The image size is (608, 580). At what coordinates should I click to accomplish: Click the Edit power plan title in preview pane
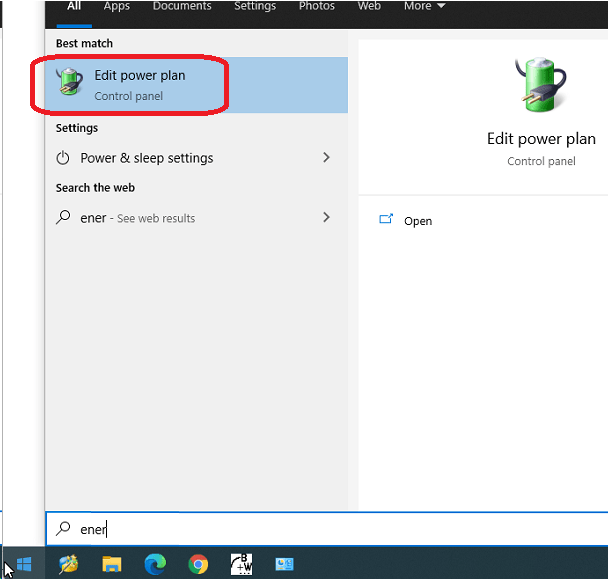[x=541, y=139]
